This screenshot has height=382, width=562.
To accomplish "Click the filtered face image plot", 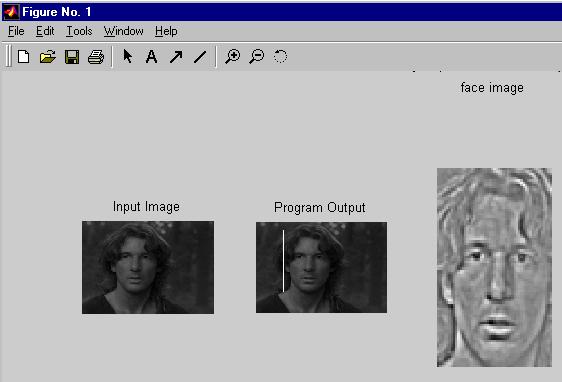I will pos(494,267).
